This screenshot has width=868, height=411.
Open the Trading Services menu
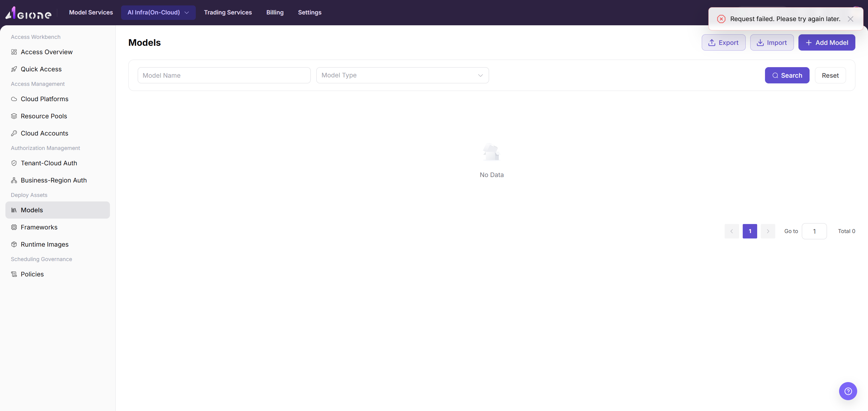(x=228, y=12)
